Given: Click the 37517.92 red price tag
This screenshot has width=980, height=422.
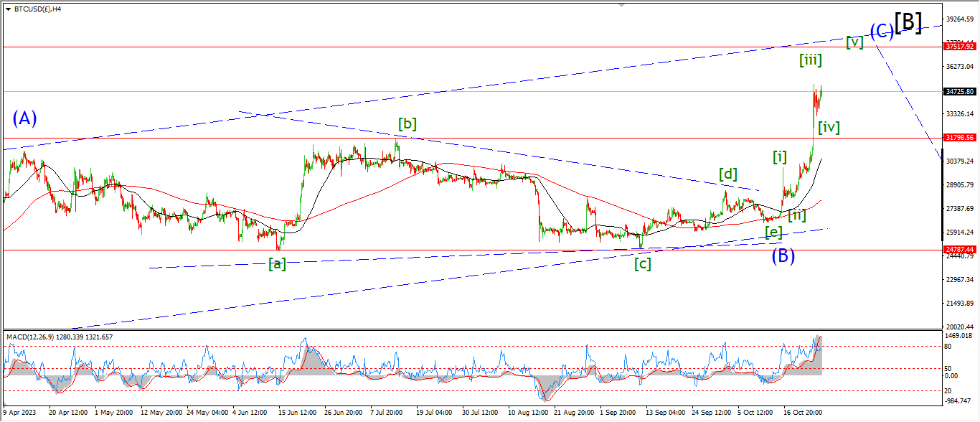Looking at the screenshot, I should 959,46.
